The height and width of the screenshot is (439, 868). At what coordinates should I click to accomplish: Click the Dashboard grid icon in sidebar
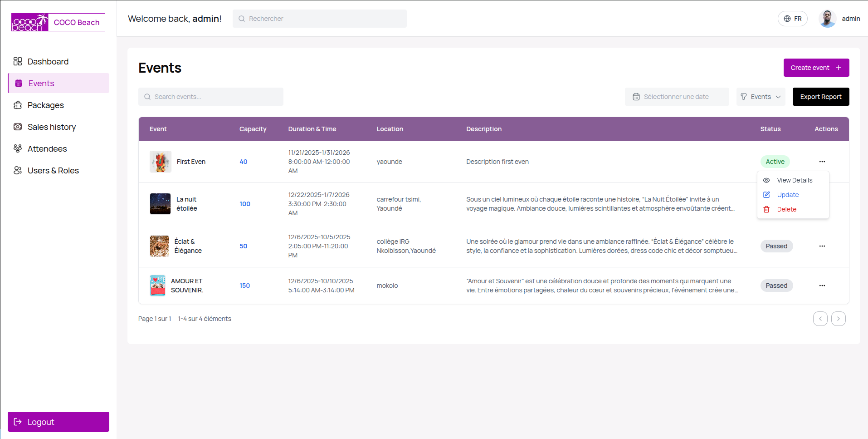pos(18,61)
